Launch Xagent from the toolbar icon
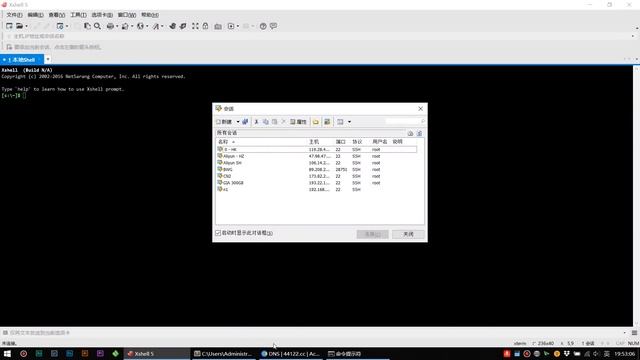The width and height of the screenshot is (640, 360). tap(183, 26)
